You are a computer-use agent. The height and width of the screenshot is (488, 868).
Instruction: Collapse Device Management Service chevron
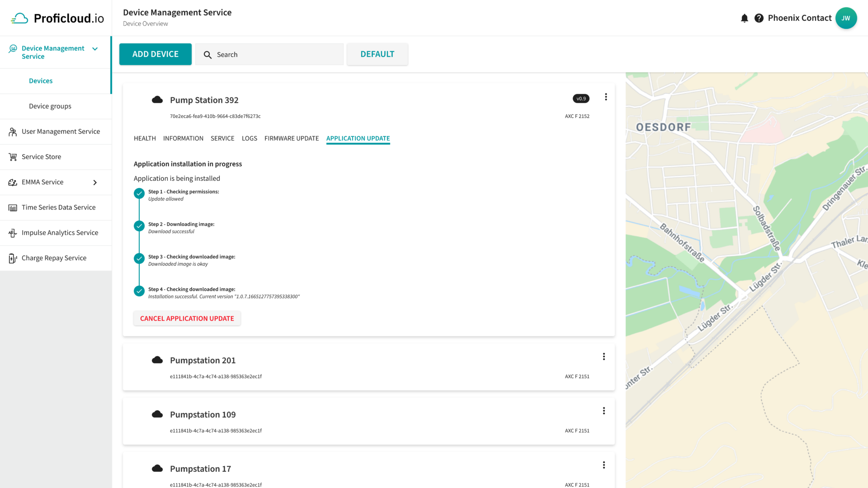(95, 49)
